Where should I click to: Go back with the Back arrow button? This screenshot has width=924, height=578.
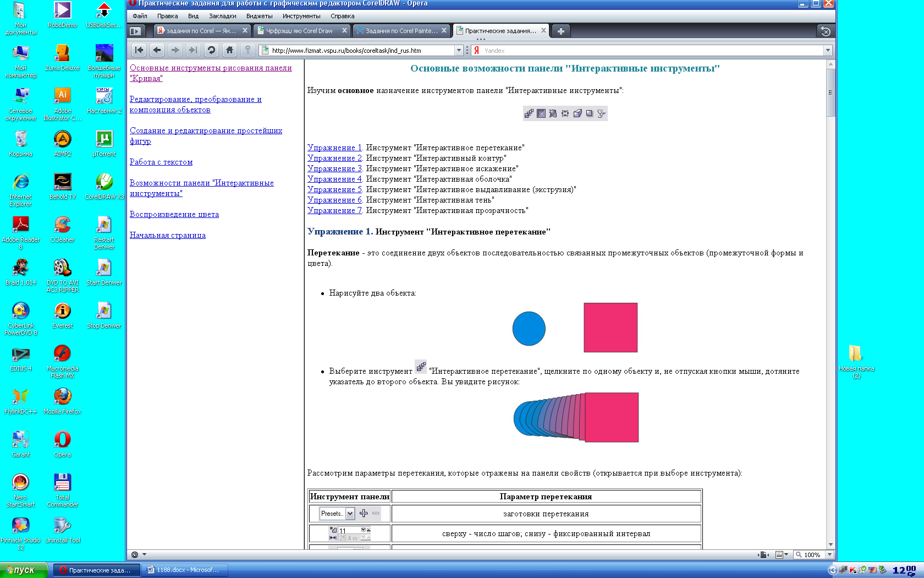coord(157,50)
